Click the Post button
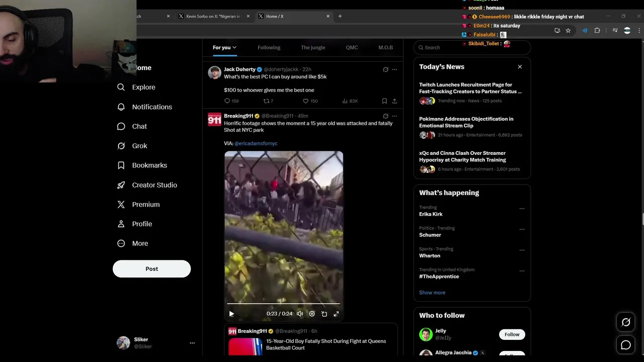Image resolution: width=644 pixels, height=362 pixels. (151, 269)
